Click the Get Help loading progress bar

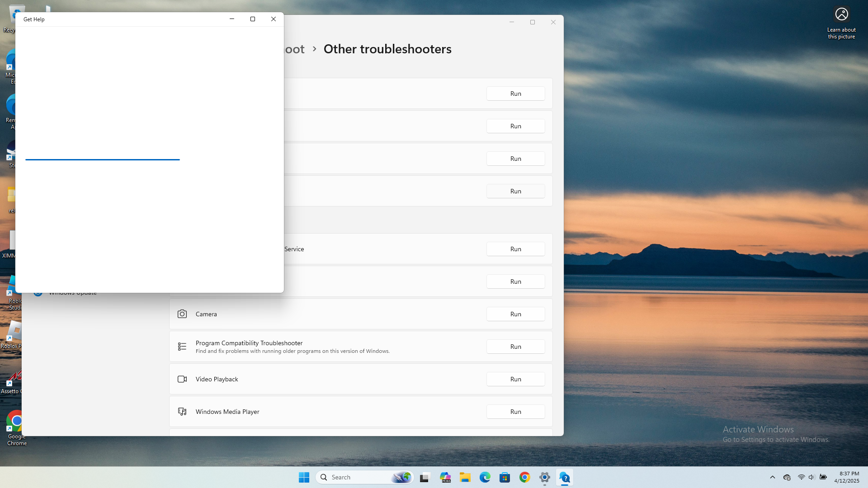coord(103,160)
